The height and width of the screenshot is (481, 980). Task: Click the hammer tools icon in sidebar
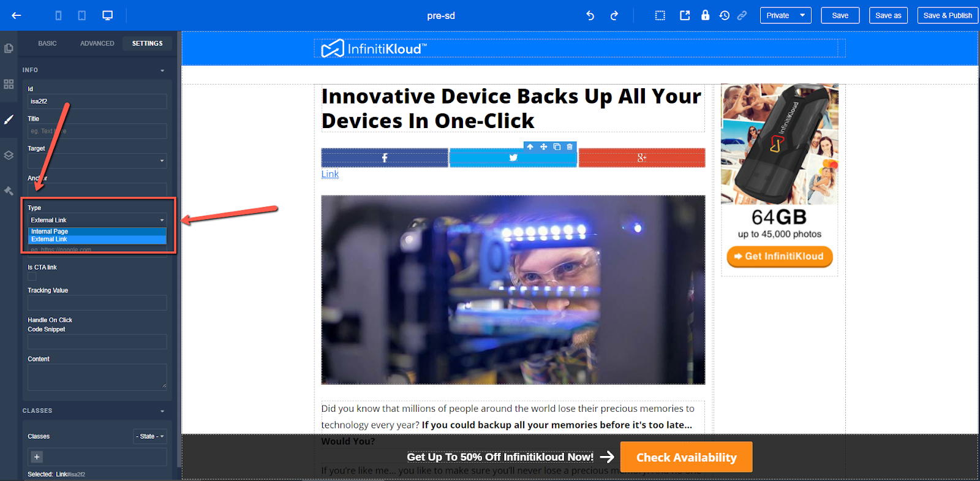[x=9, y=191]
